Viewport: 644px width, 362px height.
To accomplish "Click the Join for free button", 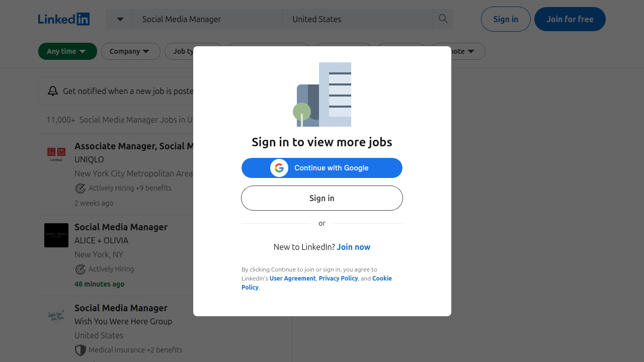I will [570, 19].
